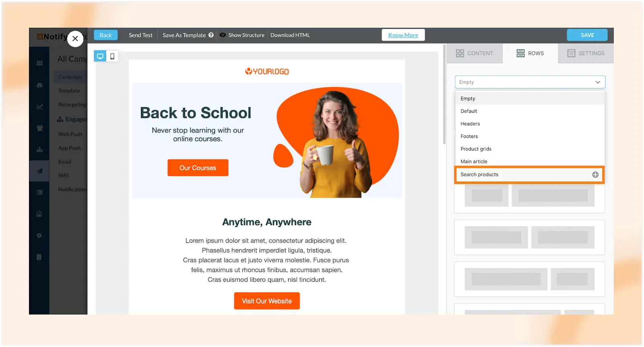The width and height of the screenshot is (644, 347).
Task: Close the editor with the X button
Action: coord(75,39)
